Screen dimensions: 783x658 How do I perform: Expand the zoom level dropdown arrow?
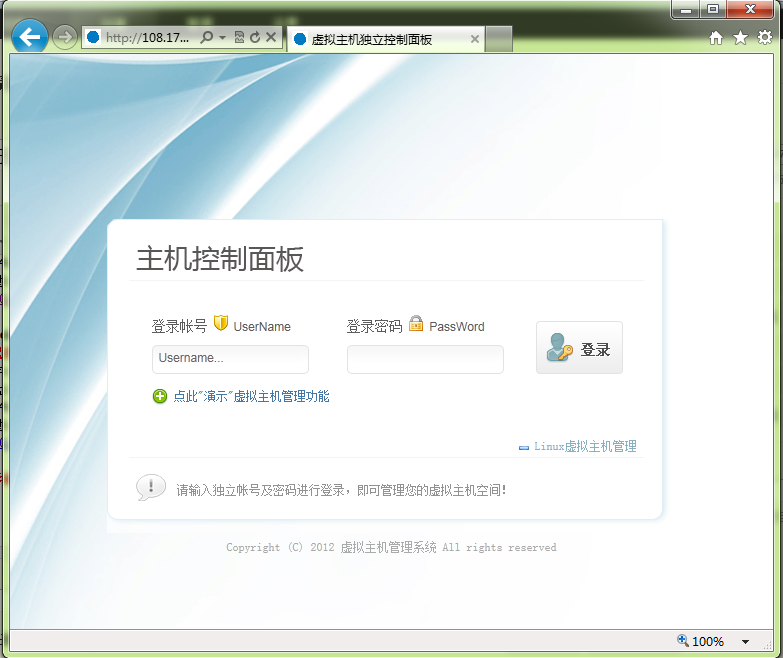click(x=745, y=642)
